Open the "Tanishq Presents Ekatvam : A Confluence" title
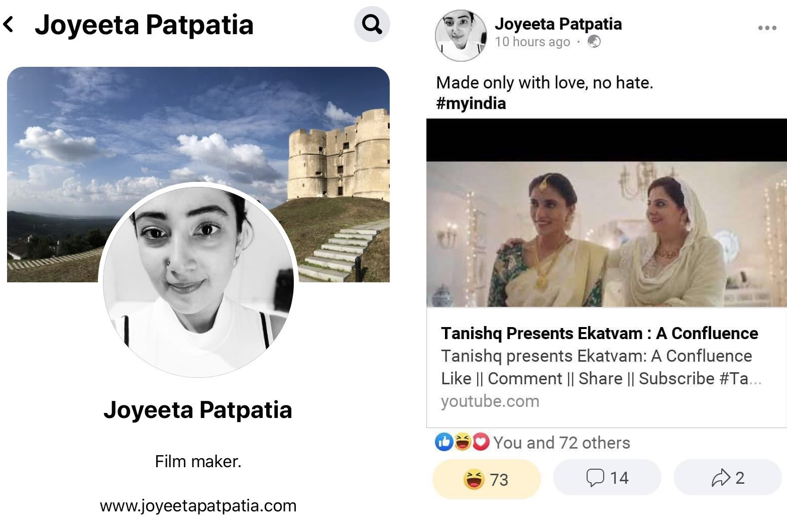 click(599, 334)
